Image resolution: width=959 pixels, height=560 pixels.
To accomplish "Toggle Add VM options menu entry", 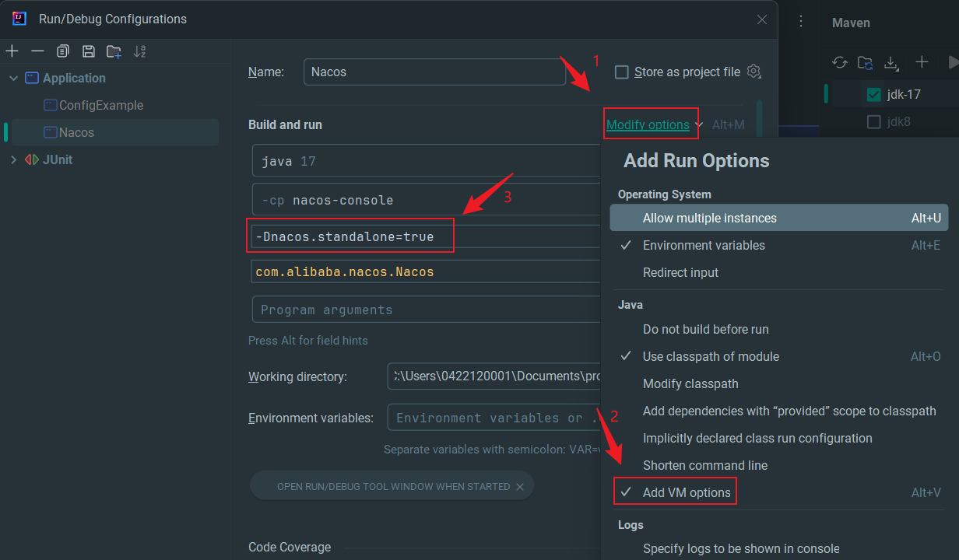I will coord(686,492).
